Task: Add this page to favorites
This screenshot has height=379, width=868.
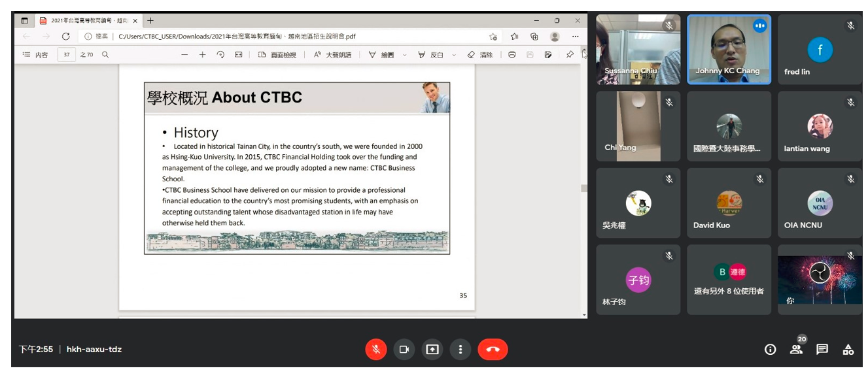Action: tap(493, 37)
